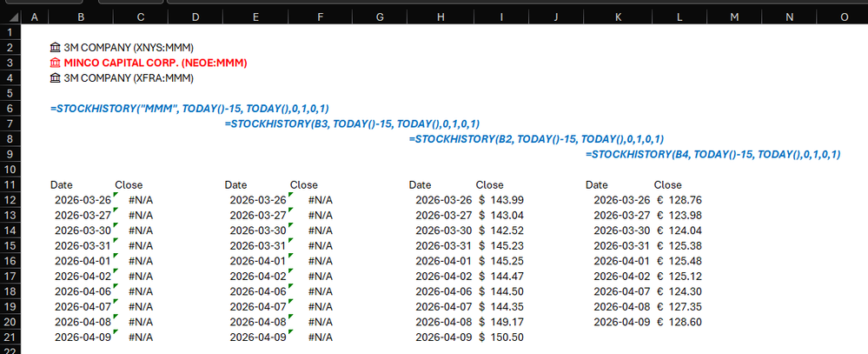Select the $ 144.50 close price cell

(501, 291)
